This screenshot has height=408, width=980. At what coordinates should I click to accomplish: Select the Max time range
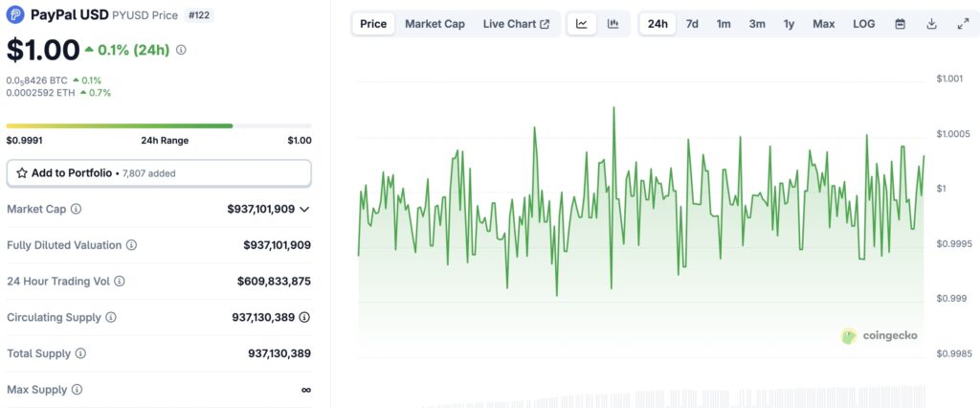(824, 24)
